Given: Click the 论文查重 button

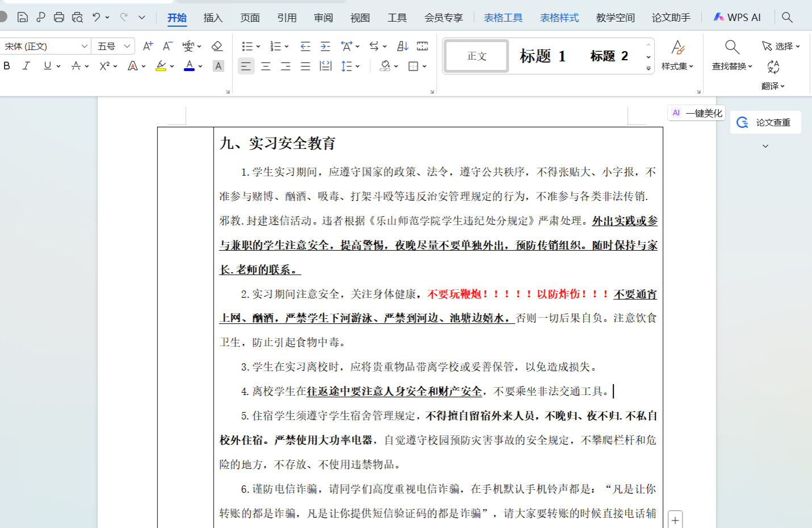Looking at the screenshot, I should click(x=765, y=122).
